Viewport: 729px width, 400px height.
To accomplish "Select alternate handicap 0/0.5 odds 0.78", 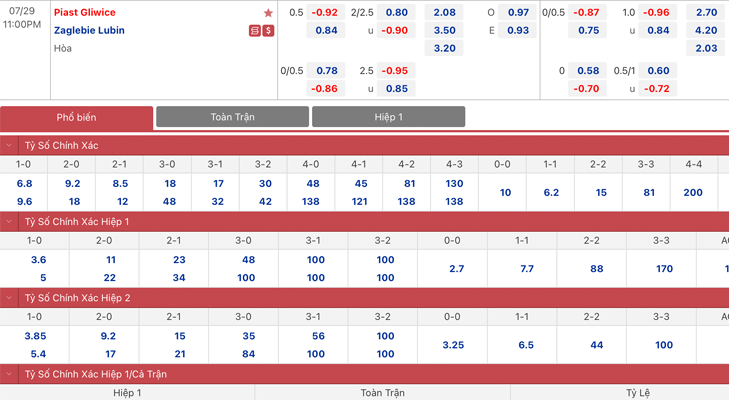I will (x=325, y=71).
